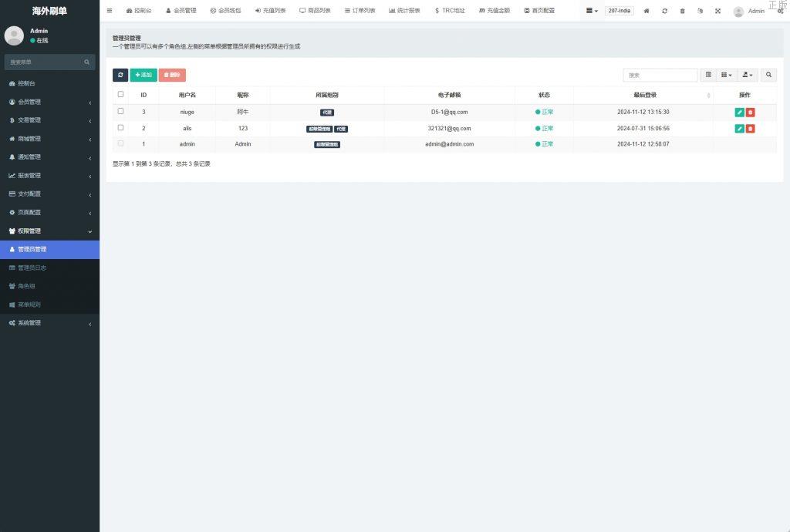The width and height of the screenshot is (790, 532).
Task: Click the table search input field
Action: (x=660, y=75)
